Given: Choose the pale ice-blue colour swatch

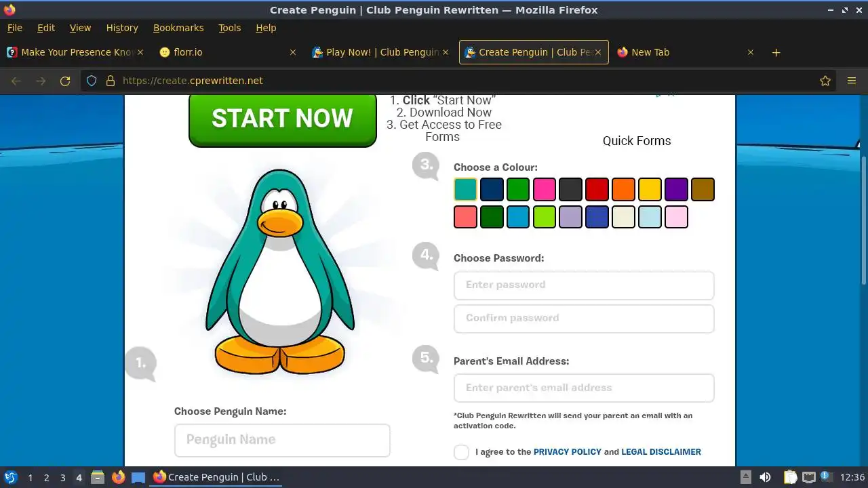Looking at the screenshot, I should click(650, 217).
